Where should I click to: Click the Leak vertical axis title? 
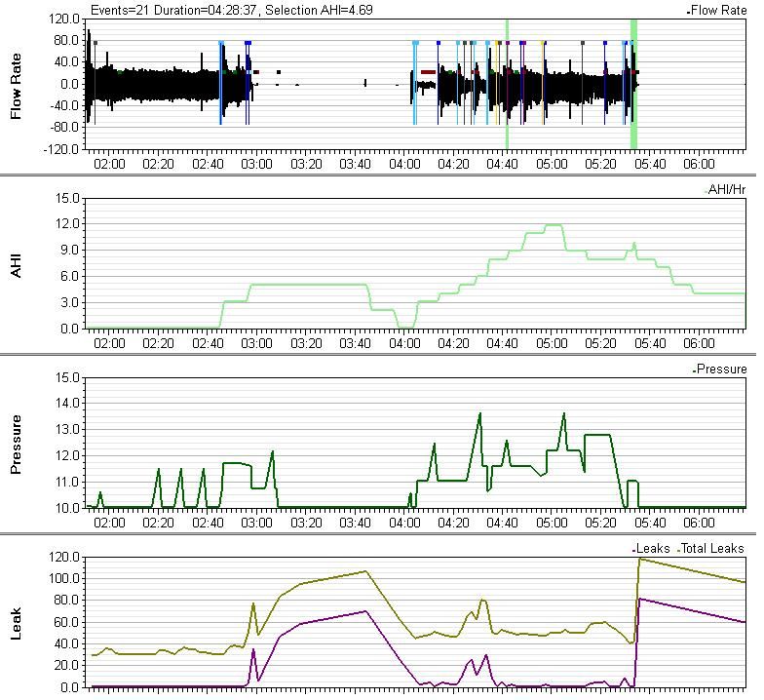[16, 618]
